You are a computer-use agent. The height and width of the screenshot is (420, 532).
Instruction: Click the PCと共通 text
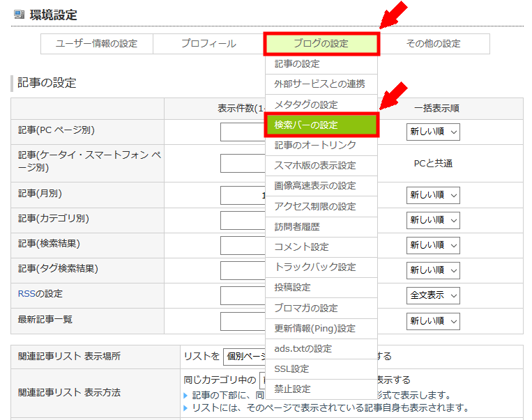[433, 164]
